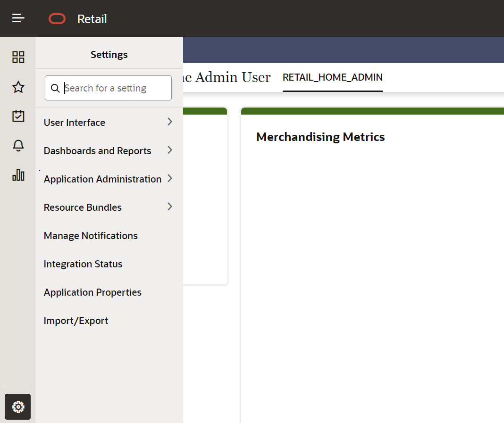Click the Settings gear icon
The image size is (504, 423).
click(17, 406)
